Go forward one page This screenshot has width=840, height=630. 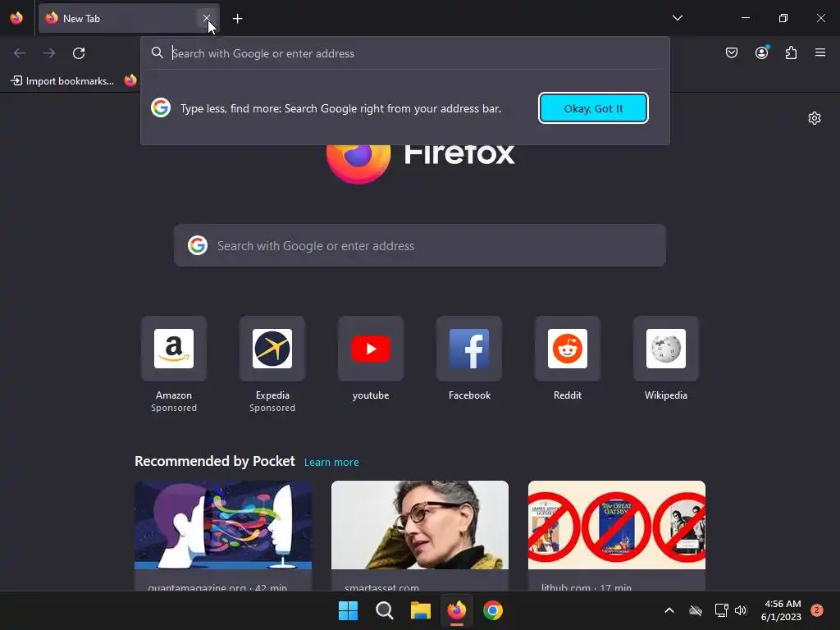(x=49, y=53)
